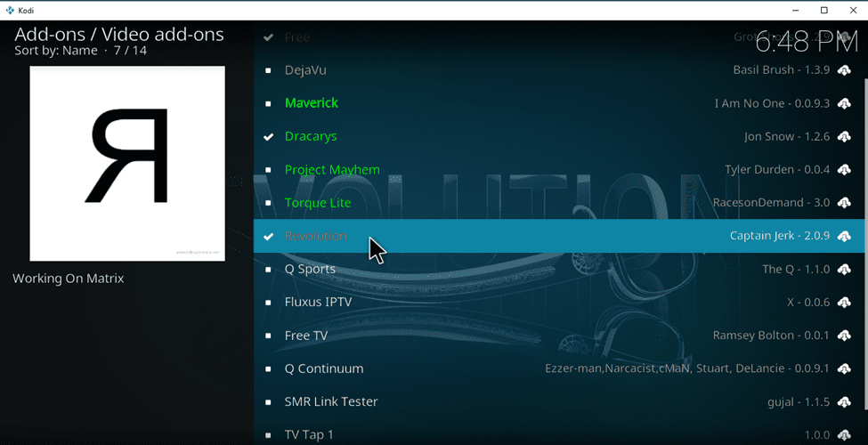Click the square bullet beside Fluxus IPTV

pyautogui.click(x=269, y=303)
